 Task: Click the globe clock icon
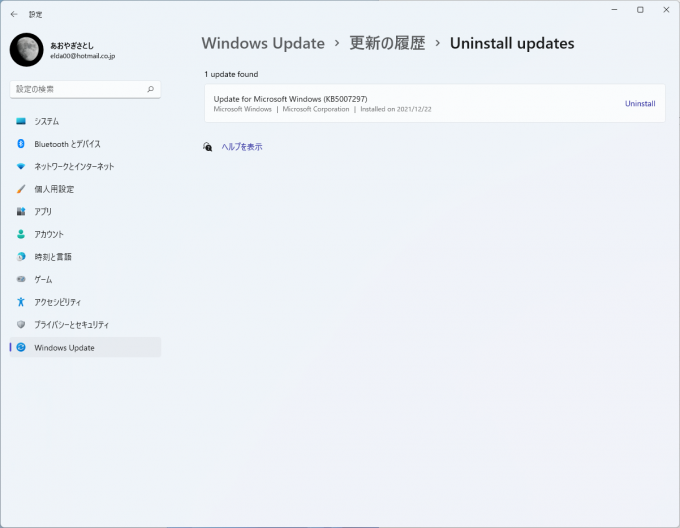(x=21, y=257)
